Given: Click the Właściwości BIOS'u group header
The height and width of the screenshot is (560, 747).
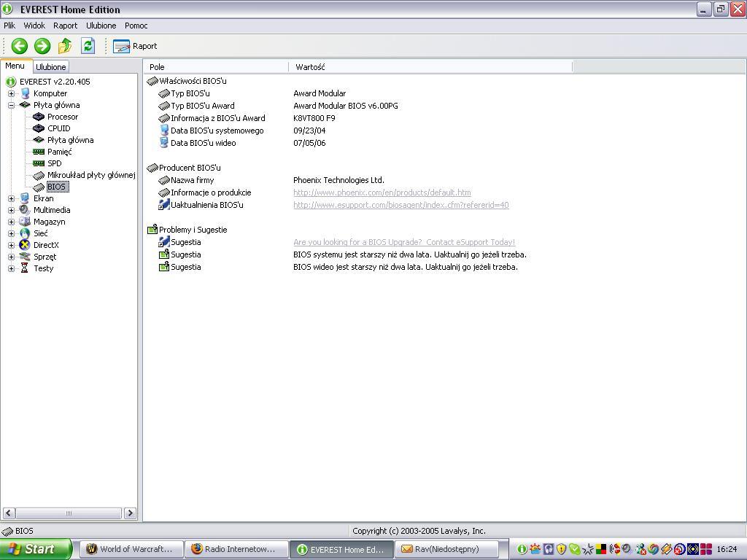Looking at the screenshot, I should tap(187, 81).
